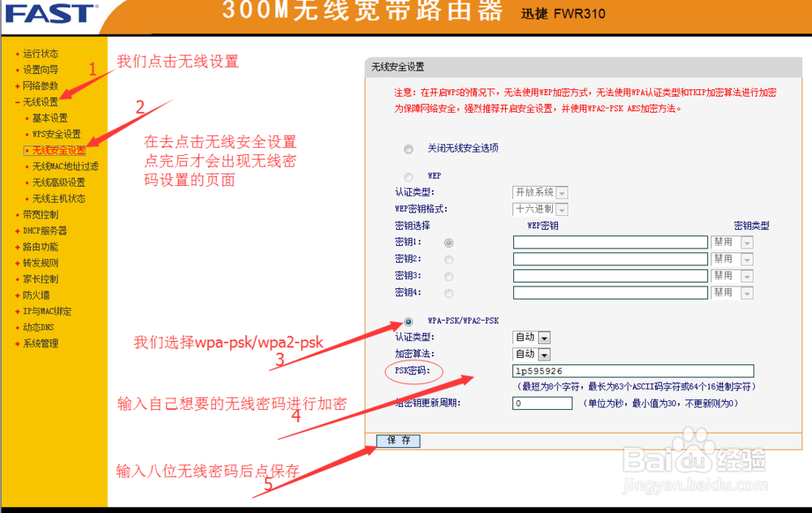
Task: Expand 防火墙 menu
Action: pos(37,295)
